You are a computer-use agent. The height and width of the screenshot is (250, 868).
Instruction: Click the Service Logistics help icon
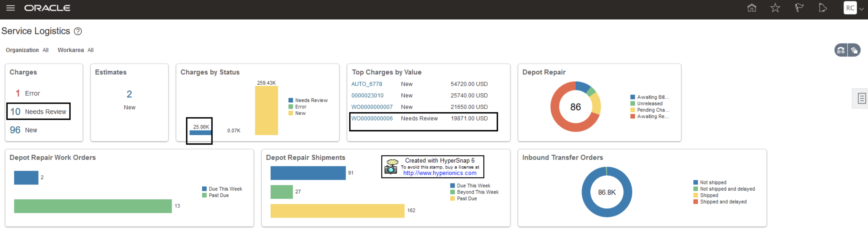[x=78, y=31]
